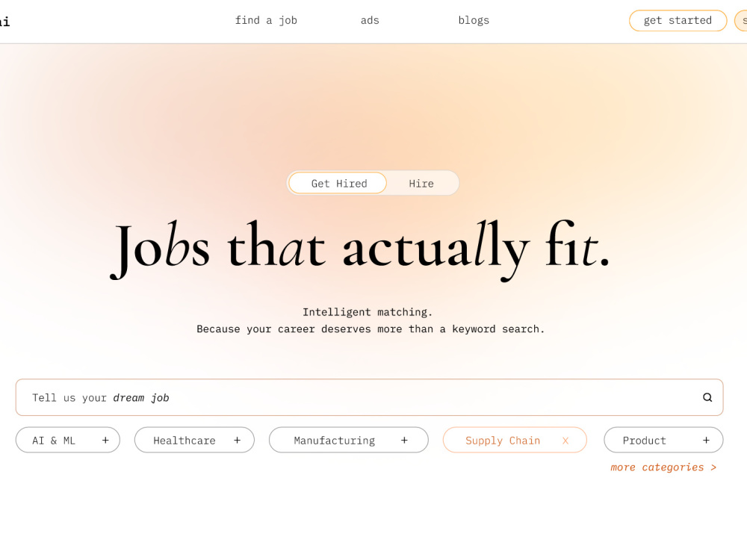This screenshot has height=560, width=747.
Task: Focus the Tell us your dream job field
Action: [x=369, y=397]
